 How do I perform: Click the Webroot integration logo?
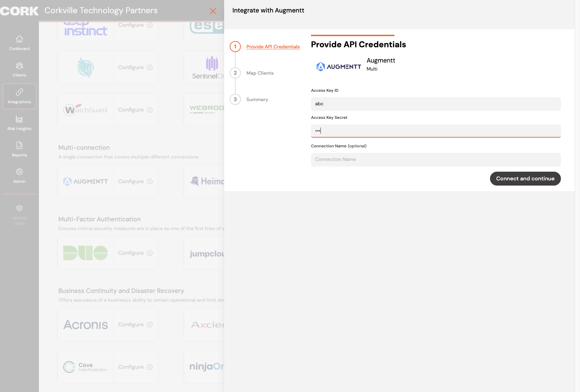pyautogui.click(x=207, y=109)
